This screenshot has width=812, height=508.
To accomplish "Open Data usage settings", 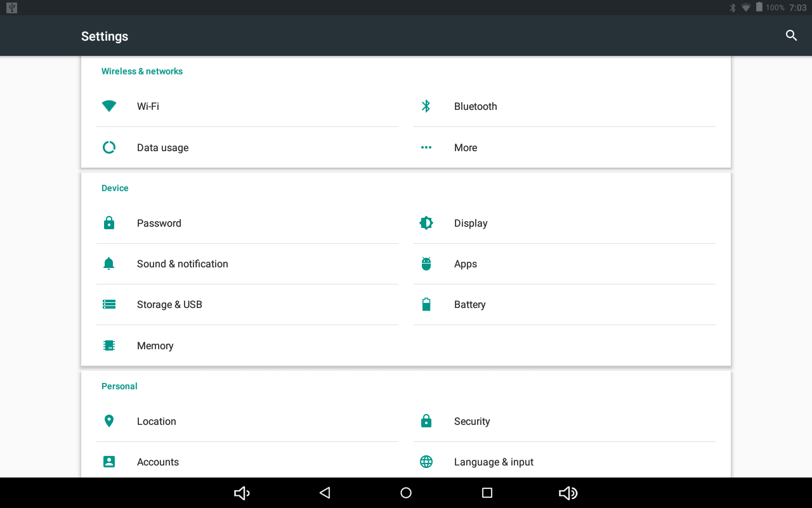I will coord(247,147).
